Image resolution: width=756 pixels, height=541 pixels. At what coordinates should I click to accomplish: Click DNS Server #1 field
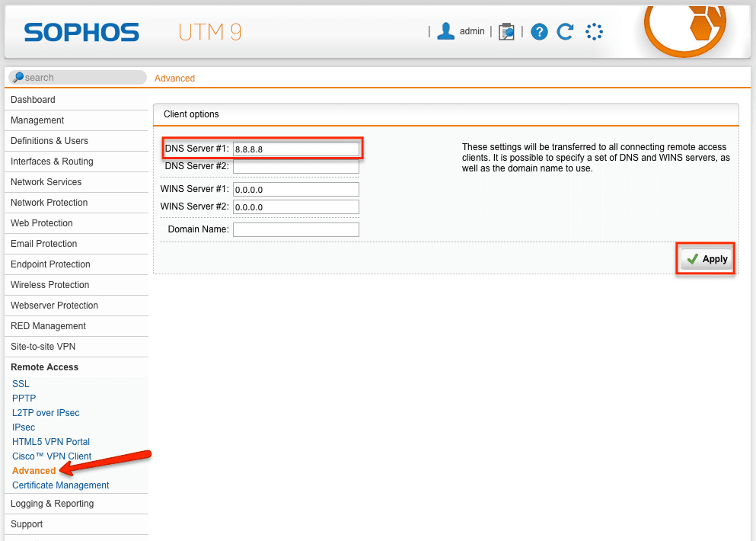coord(296,149)
